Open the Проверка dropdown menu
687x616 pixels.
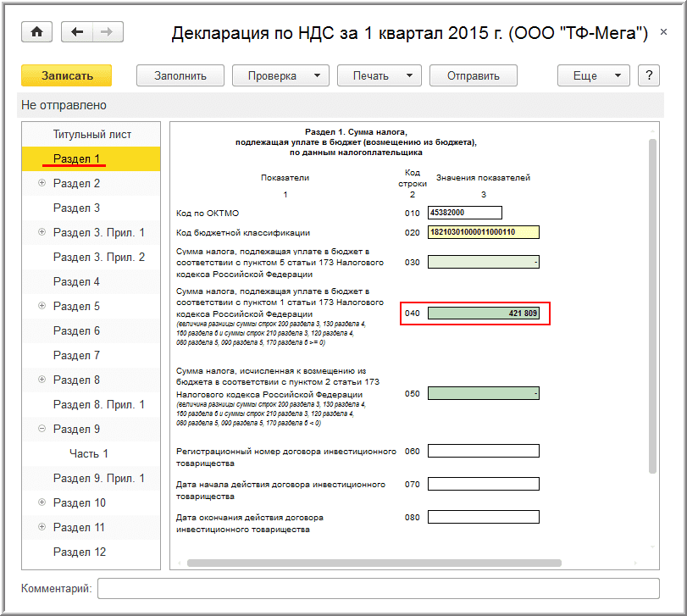pyautogui.click(x=280, y=75)
